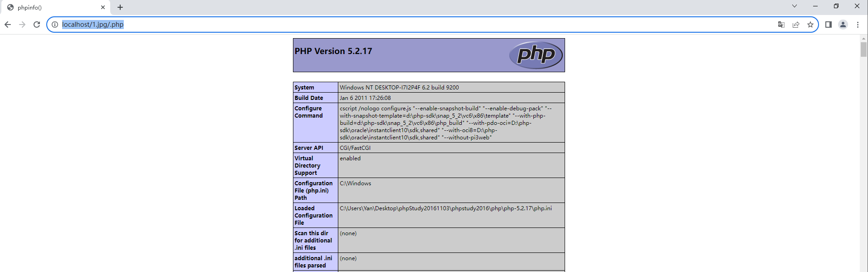
Task: Click the PHP logo image
Action: click(536, 55)
